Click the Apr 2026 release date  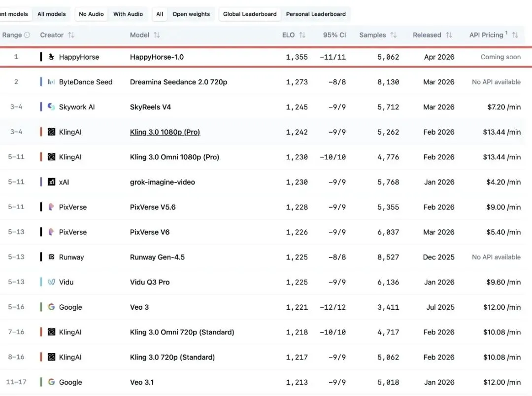pyautogui.click(x=439, y=57)
